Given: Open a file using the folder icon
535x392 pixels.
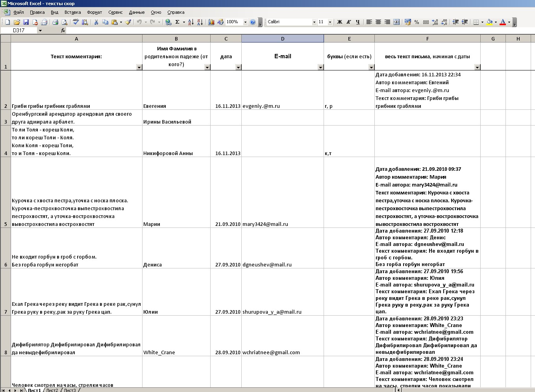Looking at the screenshot, I should pos(17,22).
